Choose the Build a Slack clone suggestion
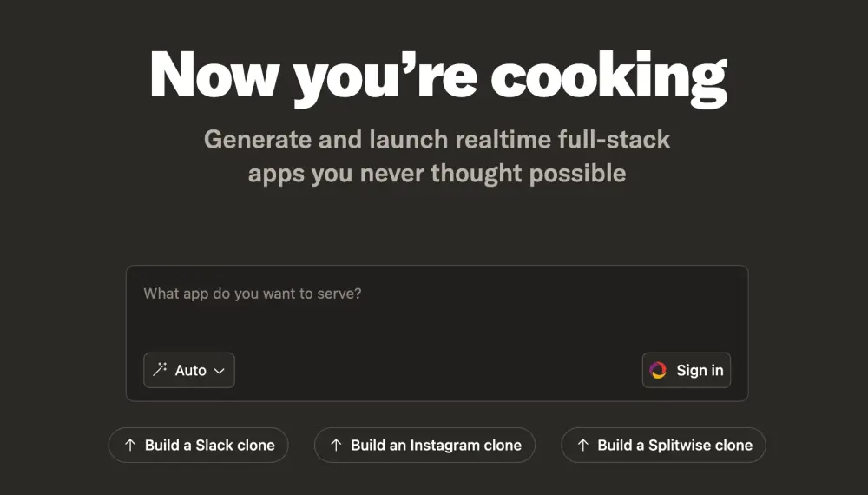 point(198,445)
